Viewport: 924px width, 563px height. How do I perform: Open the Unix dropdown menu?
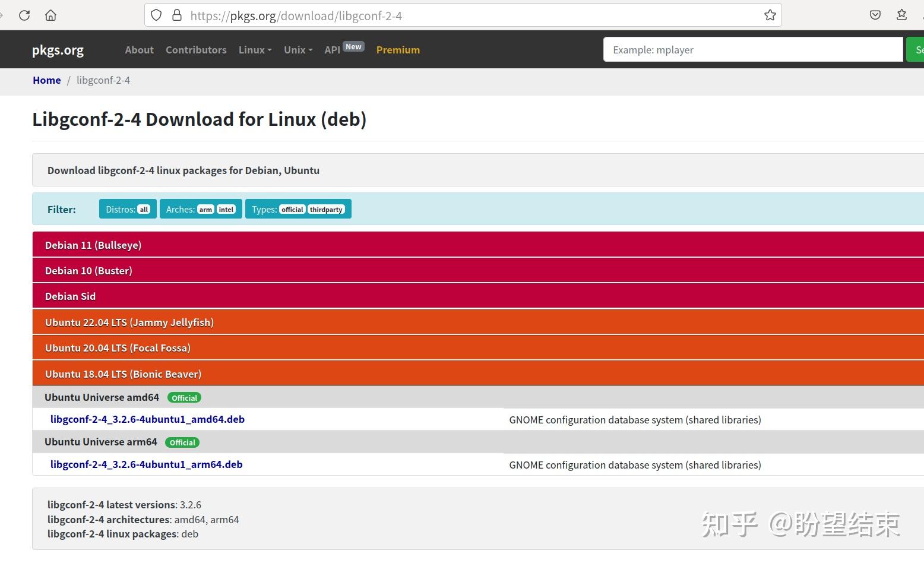(298, 50)
